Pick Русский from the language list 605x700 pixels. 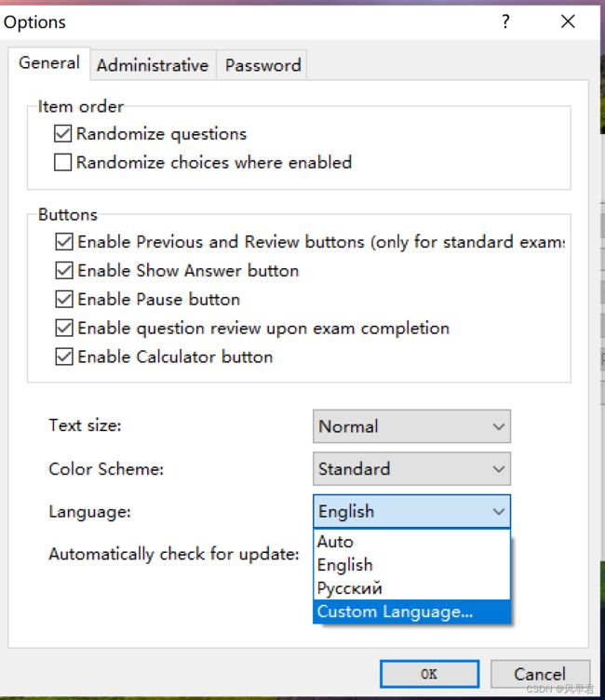[411, 588]
